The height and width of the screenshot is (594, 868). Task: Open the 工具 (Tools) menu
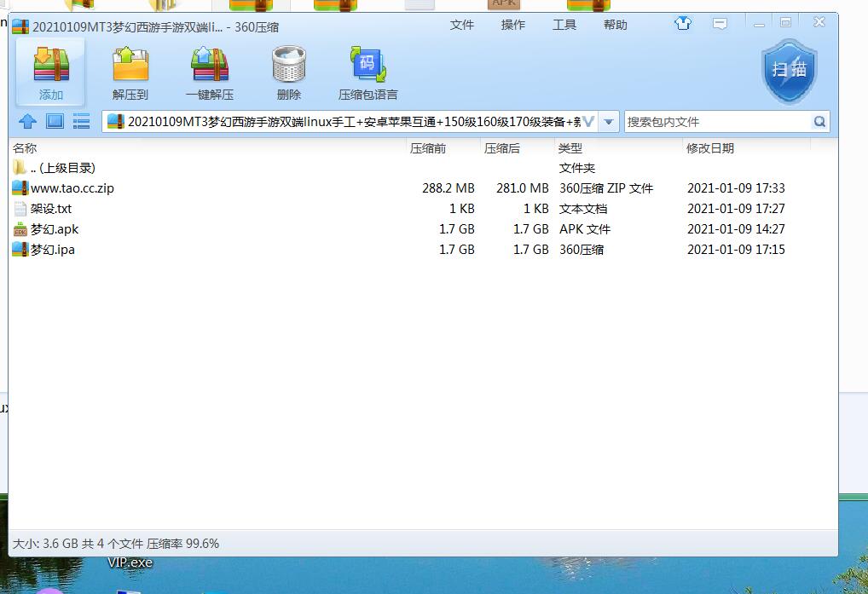point(564,25)
